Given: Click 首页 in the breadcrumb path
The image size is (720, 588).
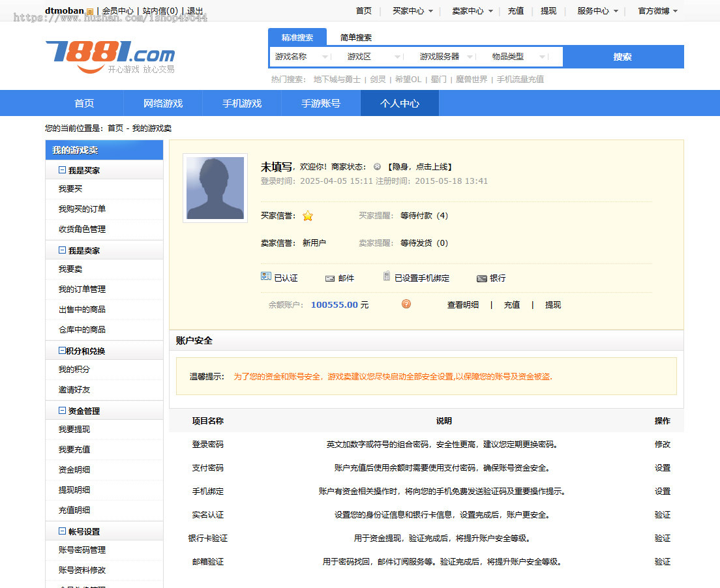Looking at the screenshot, I should click(x=115, y=128).
